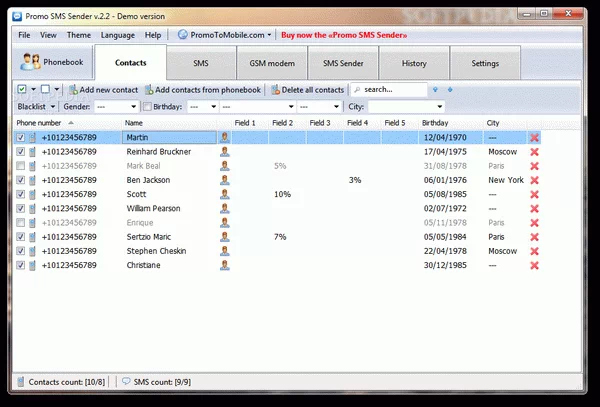Click person icon next to Scott
The image size is (600, 407).
pos(225,194)
